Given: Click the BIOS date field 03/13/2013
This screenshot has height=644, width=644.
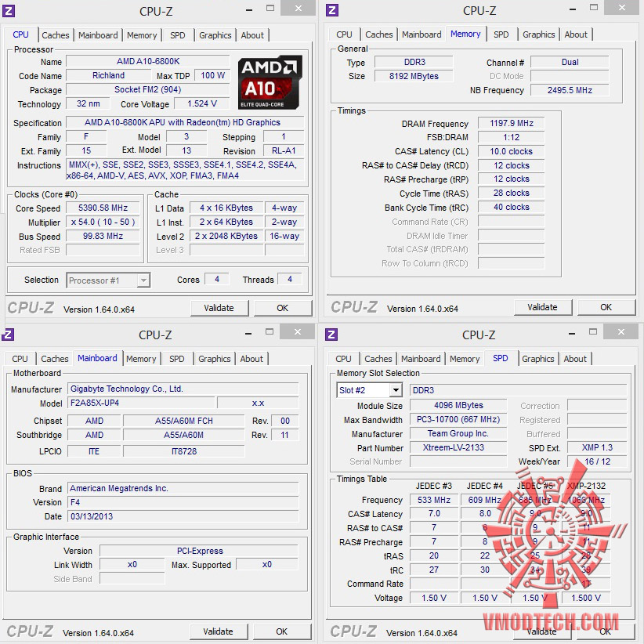Looking at the screenshot, I should [x=183, y=516].
